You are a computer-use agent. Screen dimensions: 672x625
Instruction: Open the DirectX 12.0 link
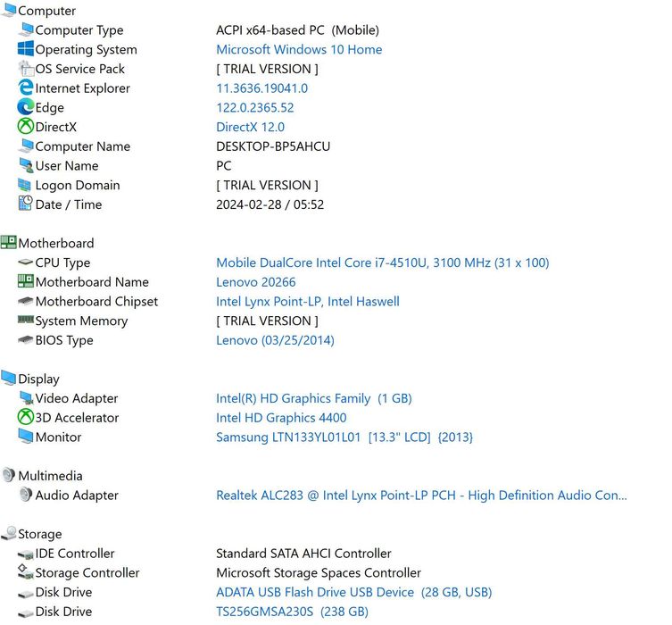click(250, 127)
